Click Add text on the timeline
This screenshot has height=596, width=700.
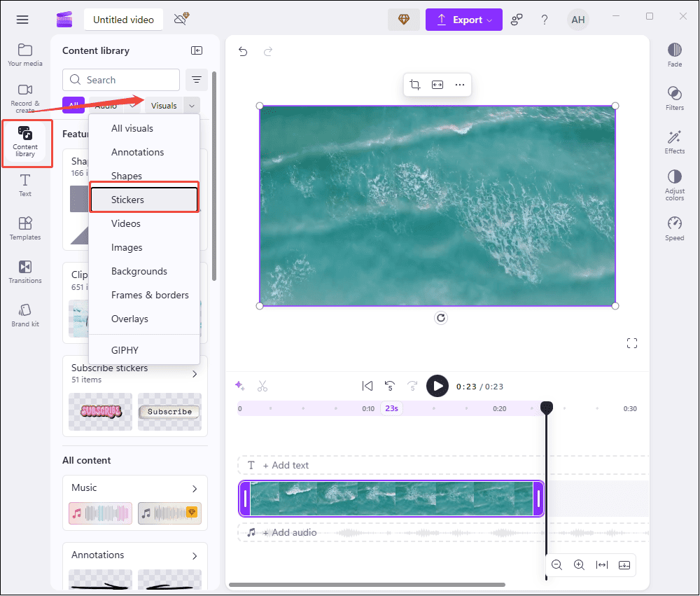286,465
